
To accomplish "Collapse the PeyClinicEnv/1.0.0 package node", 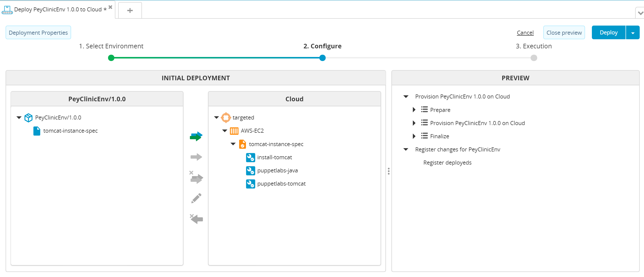I will (x=19, y=117).
